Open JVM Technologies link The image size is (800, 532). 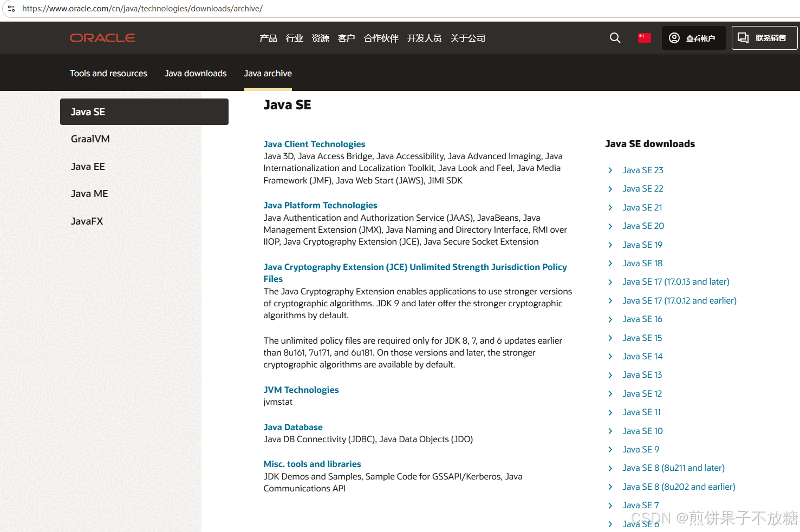coord(301,390)
